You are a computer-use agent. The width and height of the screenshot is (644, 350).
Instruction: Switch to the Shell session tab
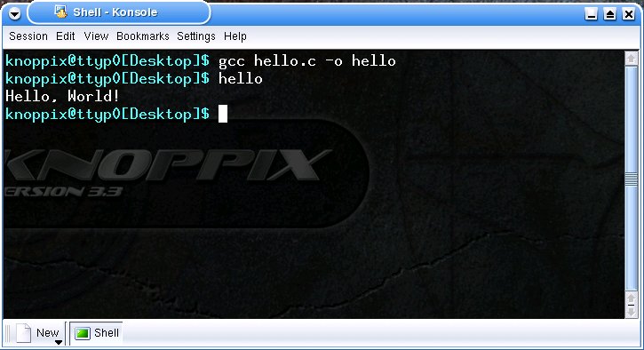(97, 333)
